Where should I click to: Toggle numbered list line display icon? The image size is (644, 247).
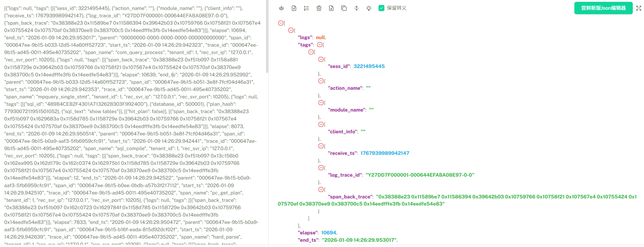tap(306, 8)
